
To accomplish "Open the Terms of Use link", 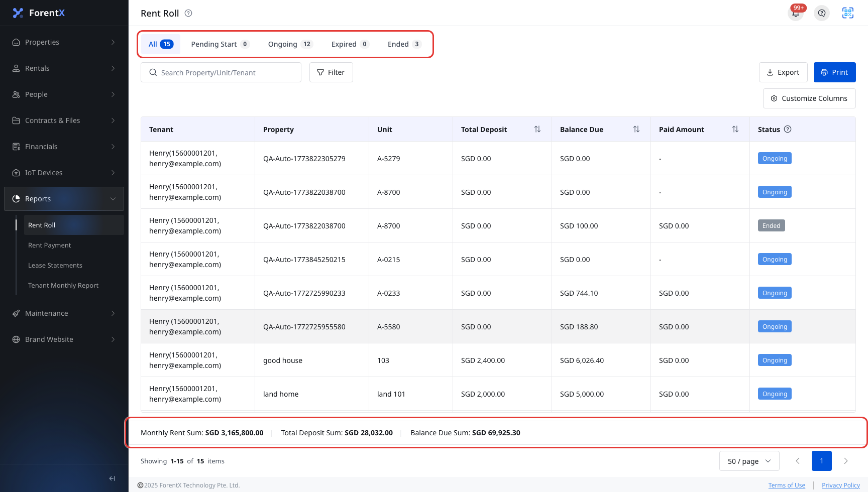I will [x=787, y=485].
